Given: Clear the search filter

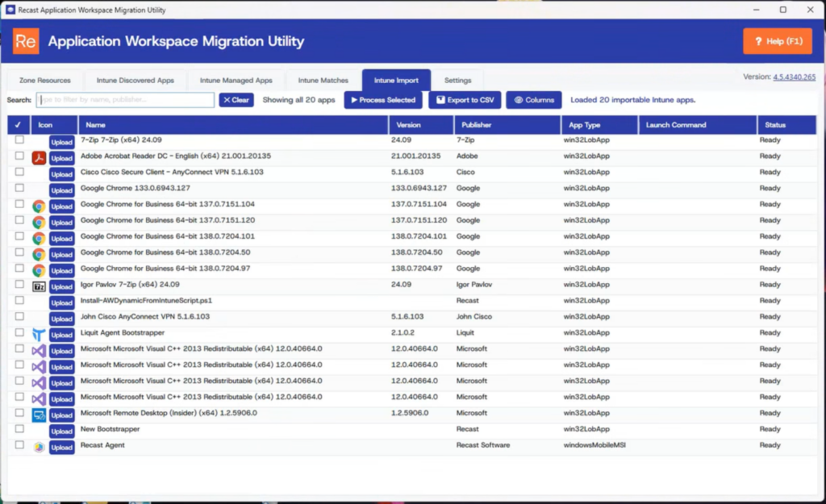Looking at the screenshot, I should point(236,99).
